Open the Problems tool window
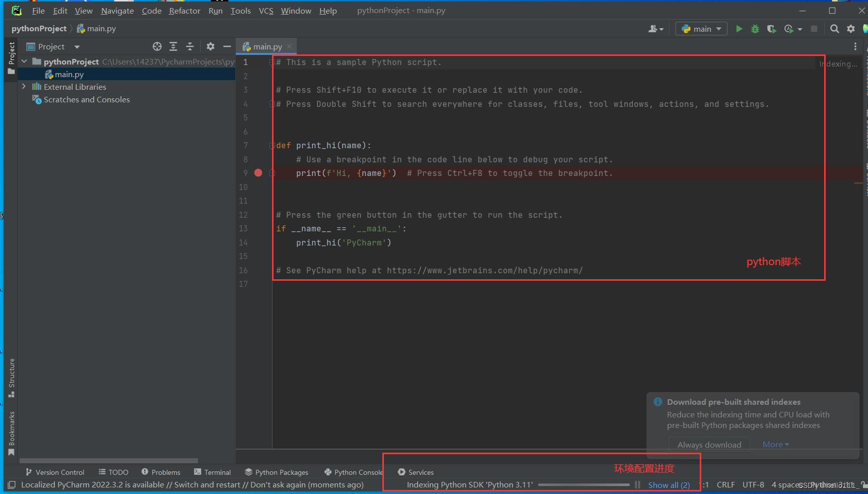The width and height of the screenshot is (868, 494). click(161, 472)
